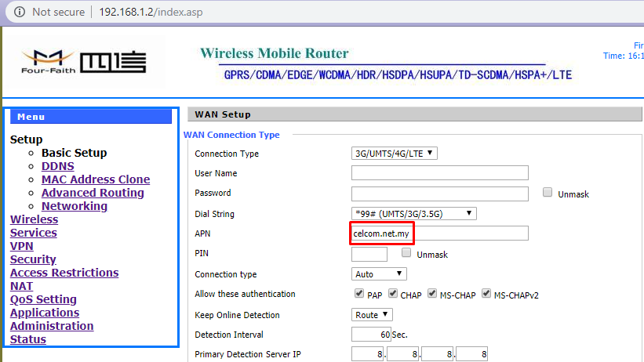The image size is (644, 362).
Task: Open the Wireless menu section
Action: click(34, 219)
